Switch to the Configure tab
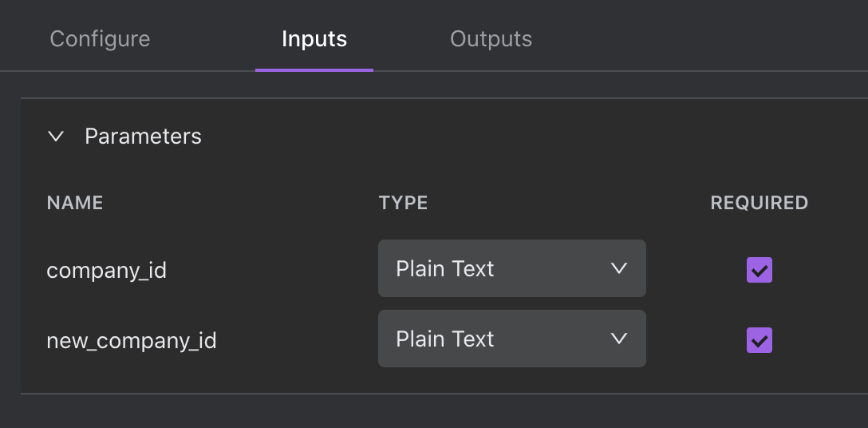Image resolution: width=868 pixels, height=428 pixels. (x=100, y=39)
